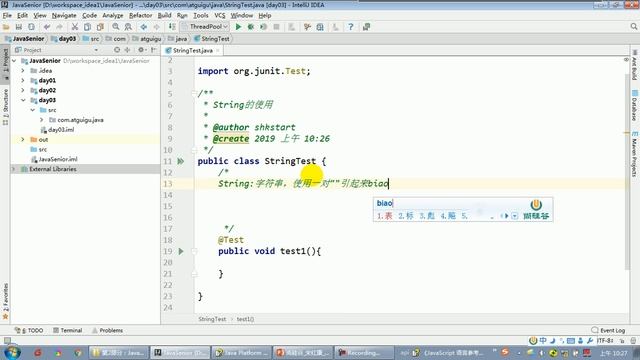Switch to the Recording taskbar window
Screen dimensions: 640x360
click(364, 353)
